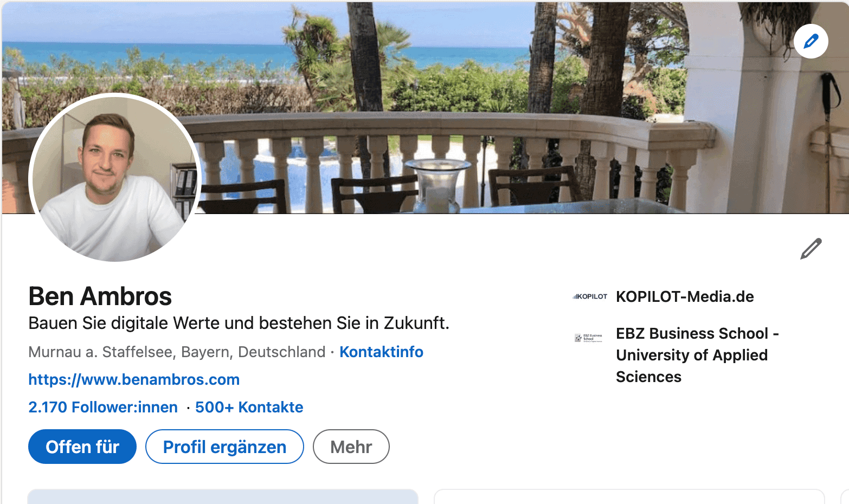Open the intro section edit pencil icon

[x=809, y=248]
